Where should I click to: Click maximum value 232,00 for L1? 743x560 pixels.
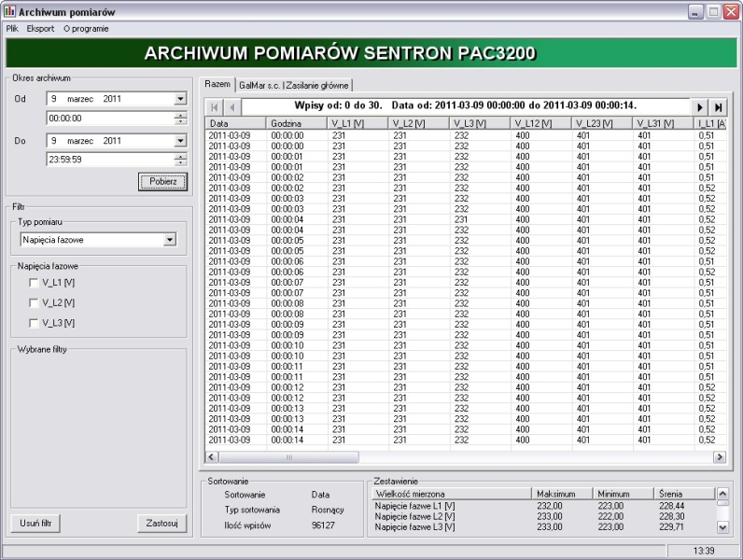549,506
